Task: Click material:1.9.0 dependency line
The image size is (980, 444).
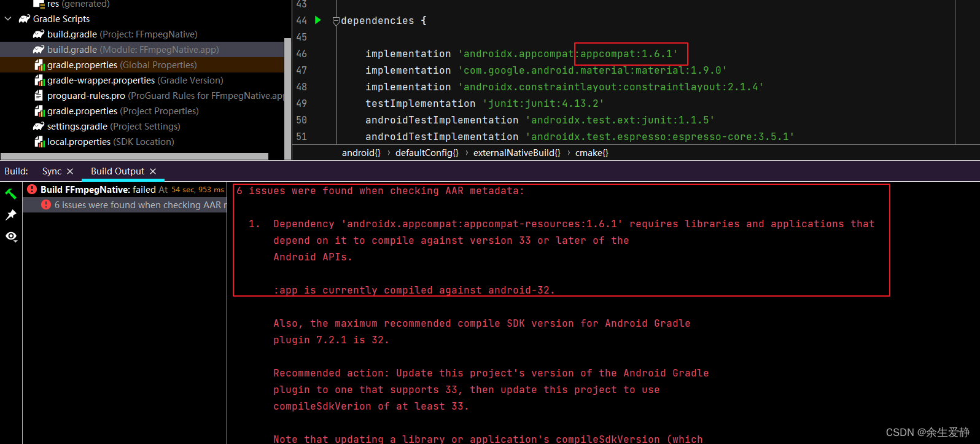Action: click(x=546, y=71)
